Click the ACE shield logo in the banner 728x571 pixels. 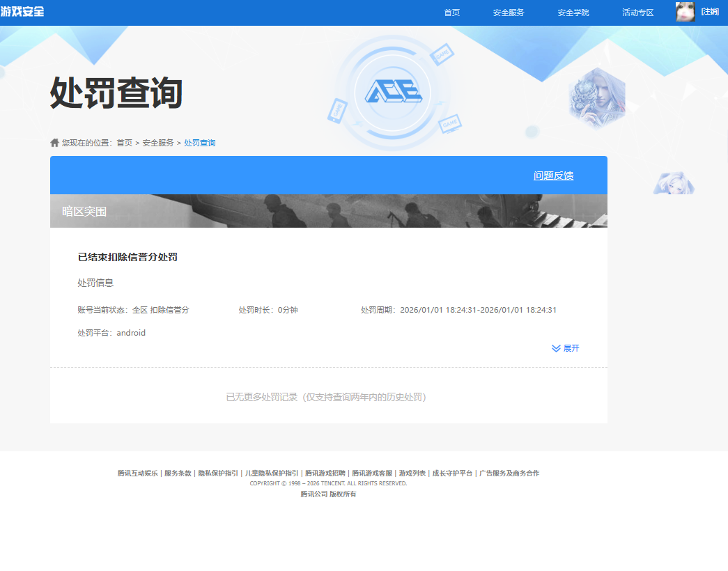[394, 92]
